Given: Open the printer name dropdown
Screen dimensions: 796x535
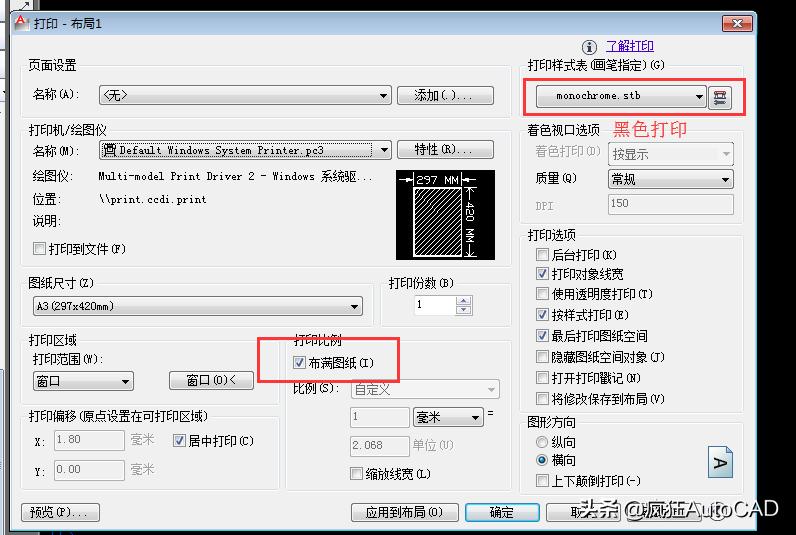Looking at the screenshot, I should tap(245, 150).
